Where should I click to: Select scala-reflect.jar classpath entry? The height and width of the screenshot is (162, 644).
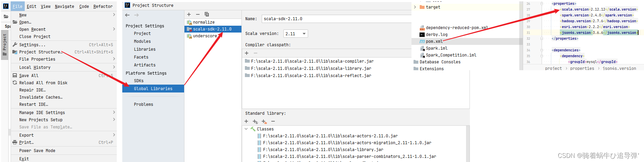click(x=311, y=76)
